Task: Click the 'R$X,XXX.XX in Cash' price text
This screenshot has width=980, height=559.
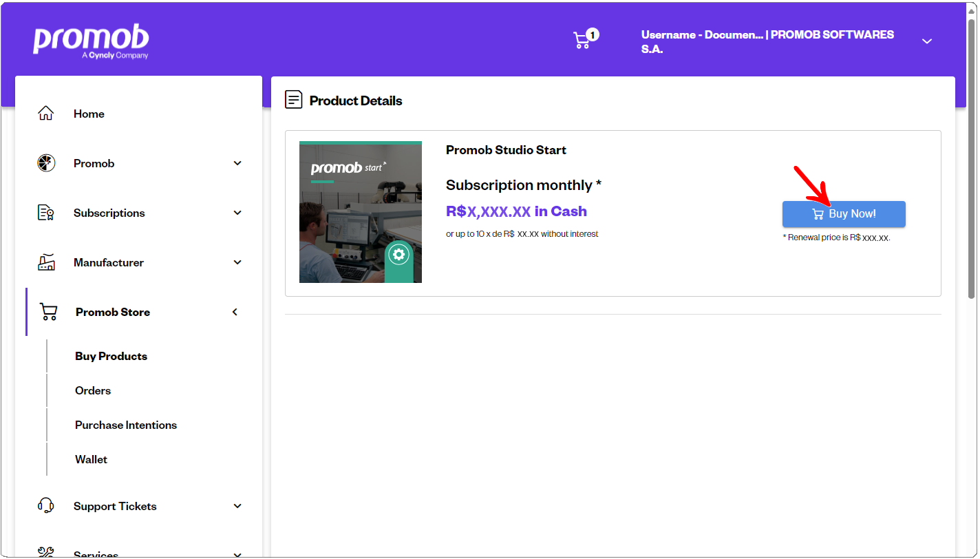Action: coord(516,211)
